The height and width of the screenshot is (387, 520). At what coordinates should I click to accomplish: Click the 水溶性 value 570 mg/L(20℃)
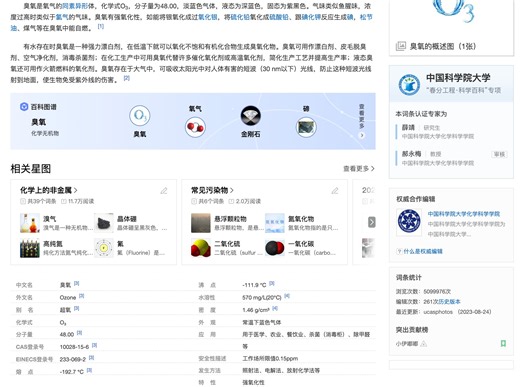(x=262, y=297)
